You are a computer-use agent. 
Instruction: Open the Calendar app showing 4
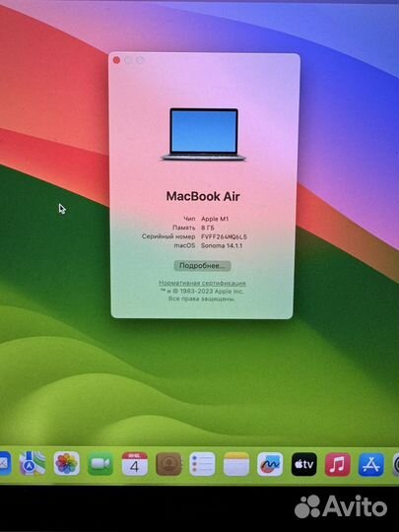point(134,463)
